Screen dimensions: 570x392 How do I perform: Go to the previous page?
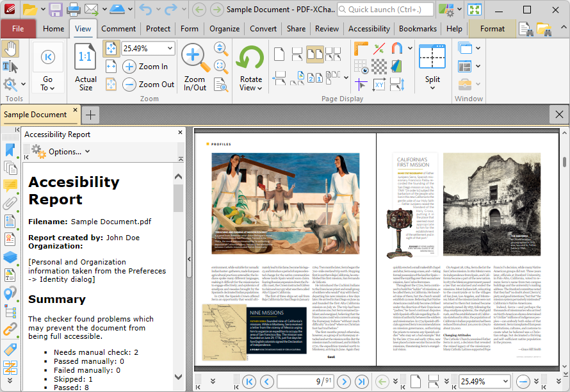pyautogui.click(x=267, y=382)
